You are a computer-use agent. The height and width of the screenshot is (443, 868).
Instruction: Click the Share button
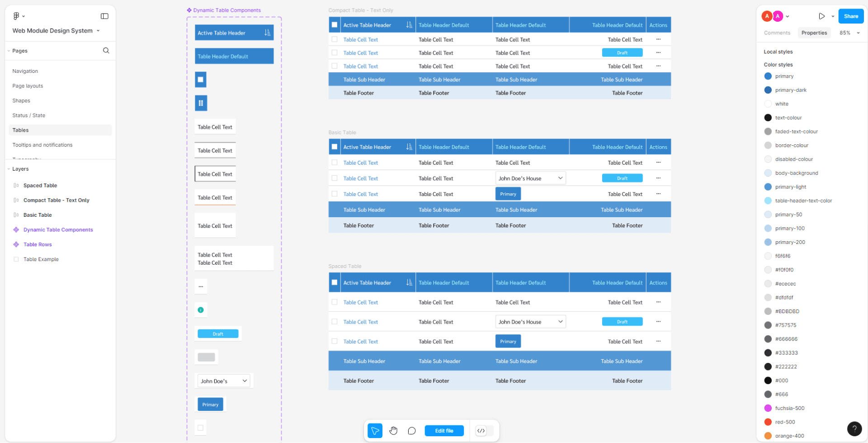click(851, 16)
